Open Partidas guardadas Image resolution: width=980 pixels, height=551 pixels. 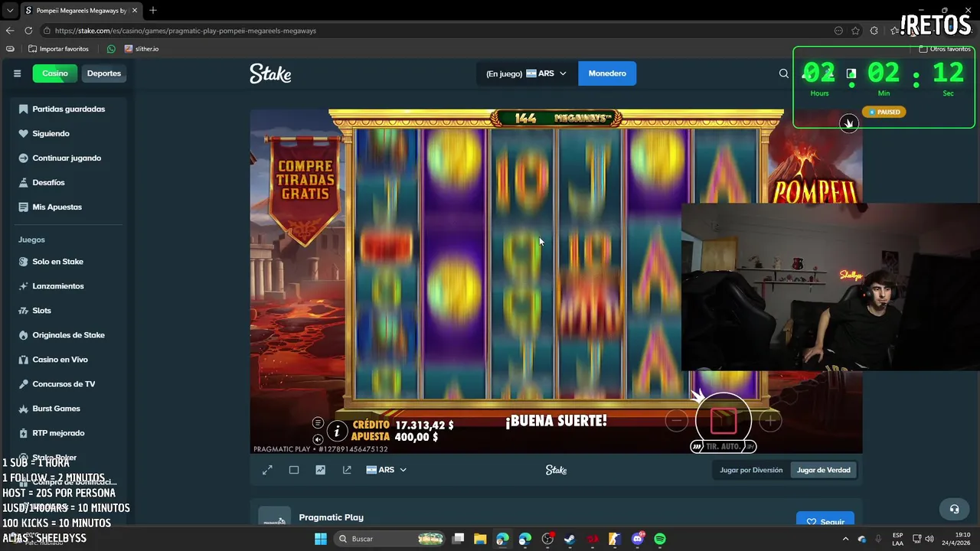click(67, 109)
